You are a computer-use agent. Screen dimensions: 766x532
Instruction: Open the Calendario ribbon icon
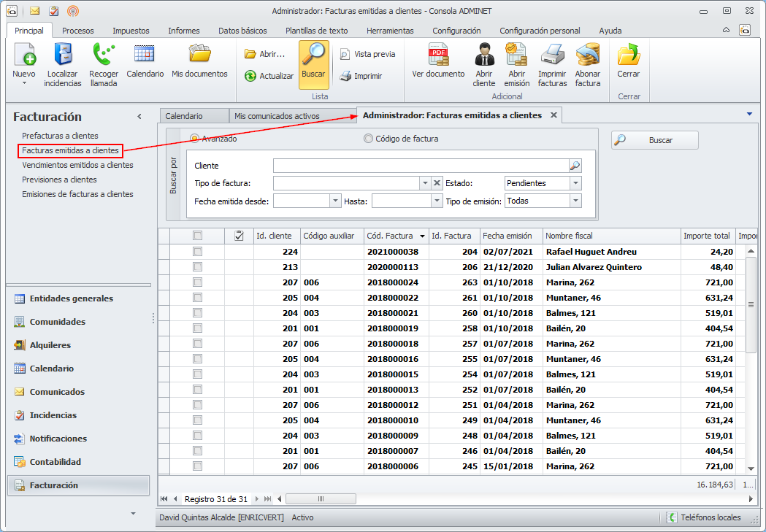pos(145,54)
